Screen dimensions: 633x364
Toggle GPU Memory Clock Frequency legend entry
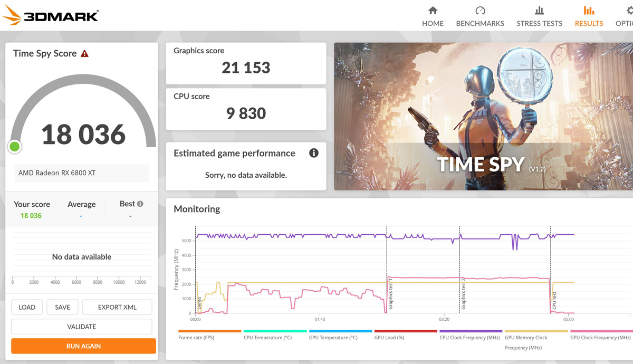(536, 341)
